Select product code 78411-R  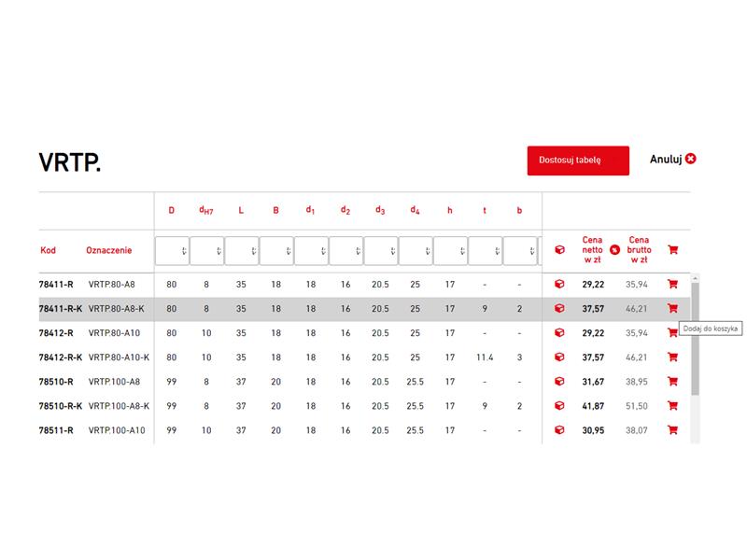[56, 285]
